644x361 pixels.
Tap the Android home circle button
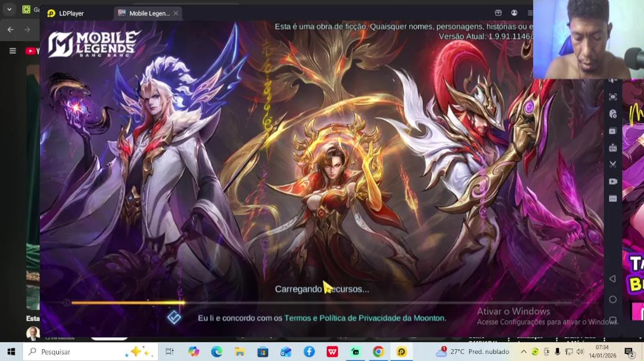(x=612, y=299)
